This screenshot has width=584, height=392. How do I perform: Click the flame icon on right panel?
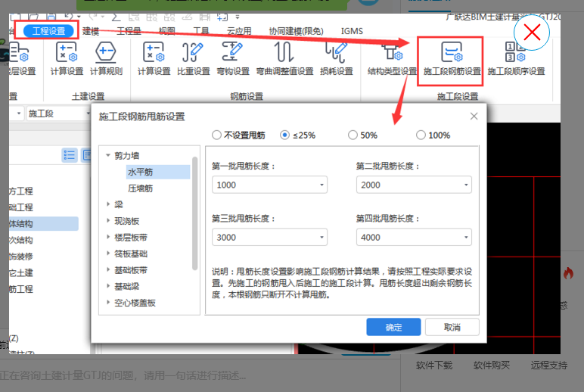point(568,272)
